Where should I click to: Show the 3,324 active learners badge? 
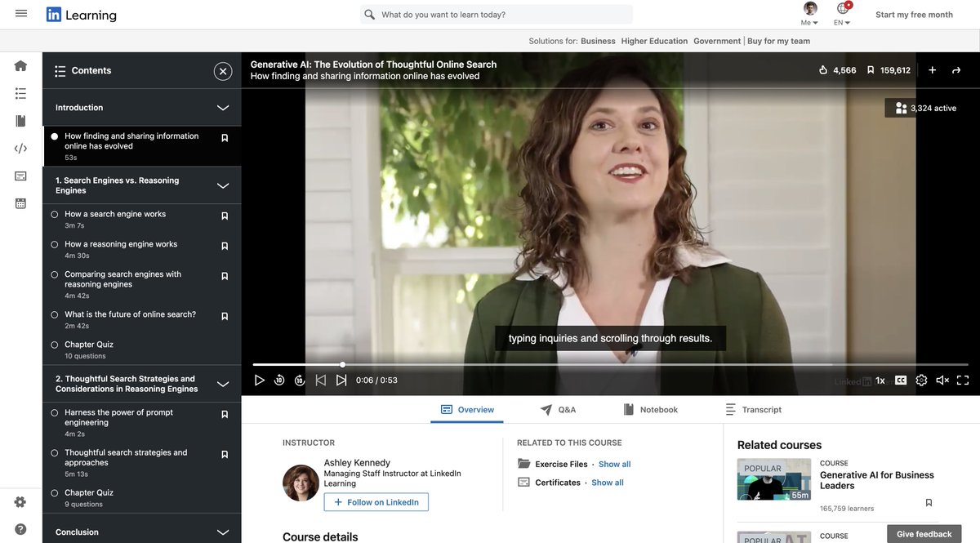click(x=925, y=108)
